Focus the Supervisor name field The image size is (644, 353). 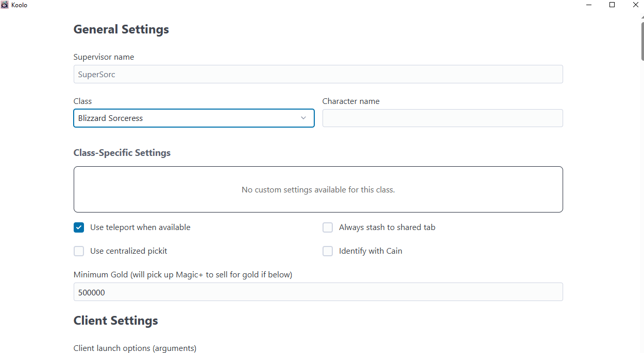point(318,74)
